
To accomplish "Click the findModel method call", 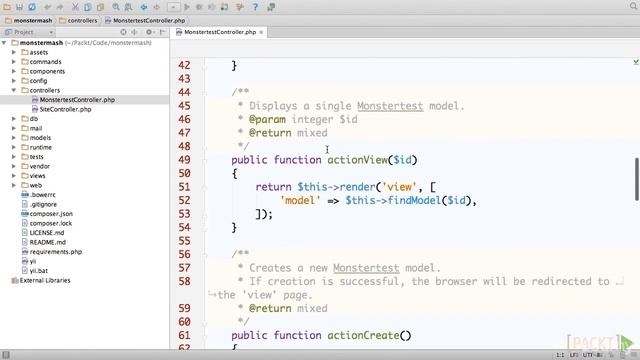I will pyautogui.click(x=414, y=200).
